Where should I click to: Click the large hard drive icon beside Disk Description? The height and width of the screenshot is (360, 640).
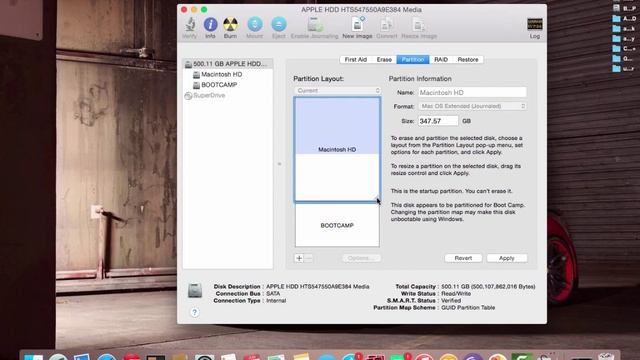195,291
